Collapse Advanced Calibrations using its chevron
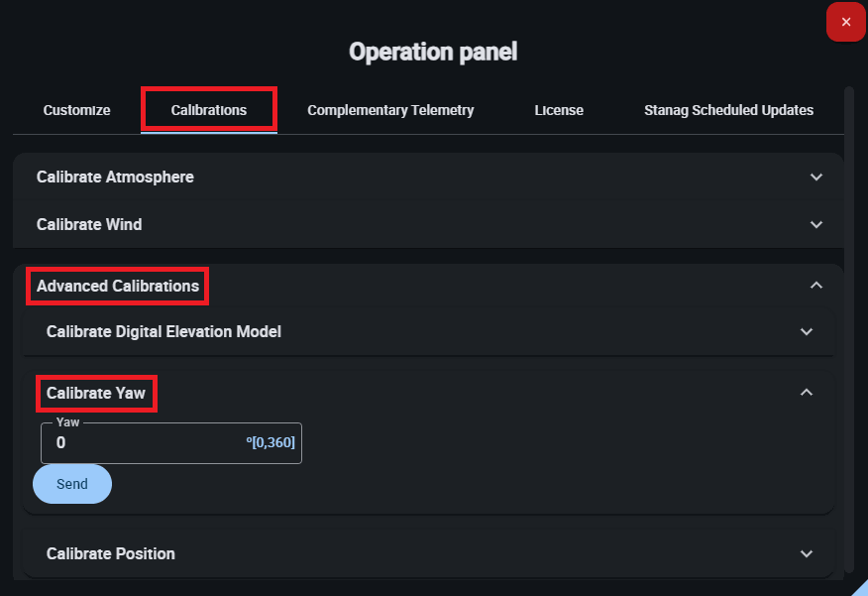Screen dimensions: 868x596 point(816,286)
